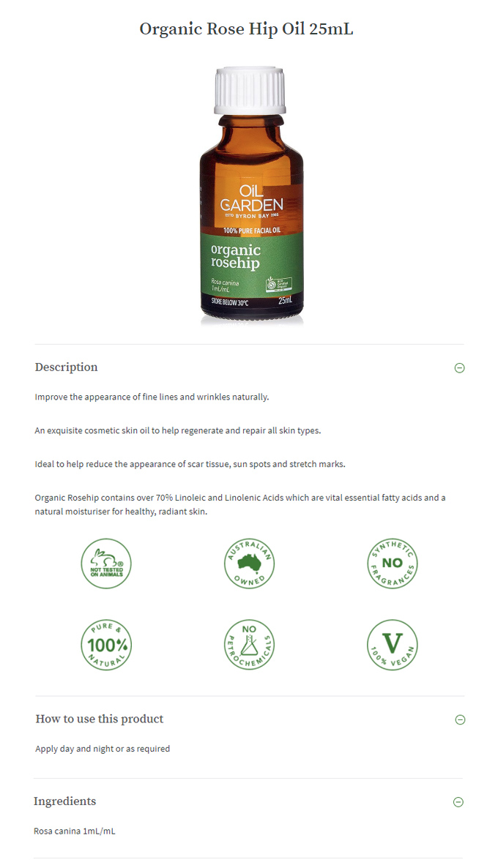498x868 pixels.
Task: Click the Apply day and night text
Action: tap(103, 749)
